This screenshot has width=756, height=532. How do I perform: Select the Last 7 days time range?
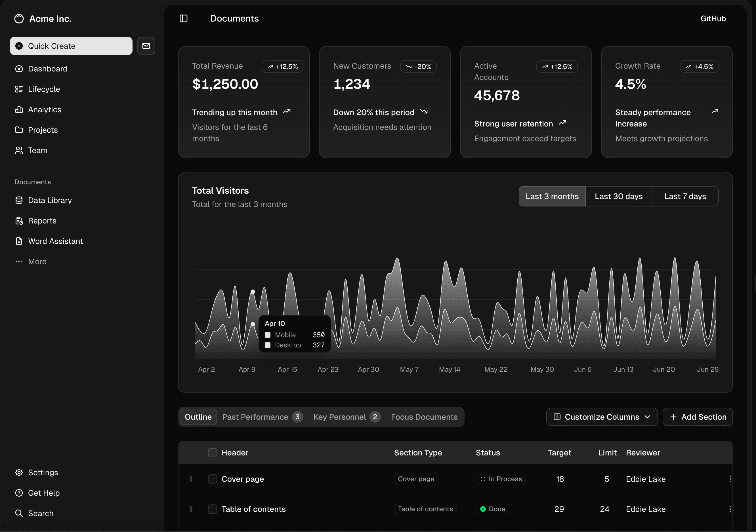tap(685, 196)
